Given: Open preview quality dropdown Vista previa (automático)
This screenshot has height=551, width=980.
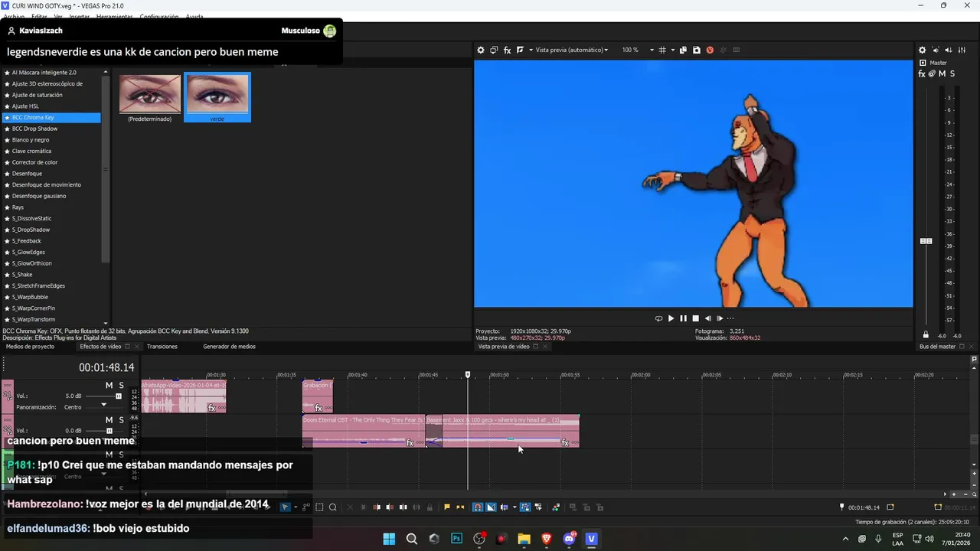Looking at the screenshot, I should (572, 50).
